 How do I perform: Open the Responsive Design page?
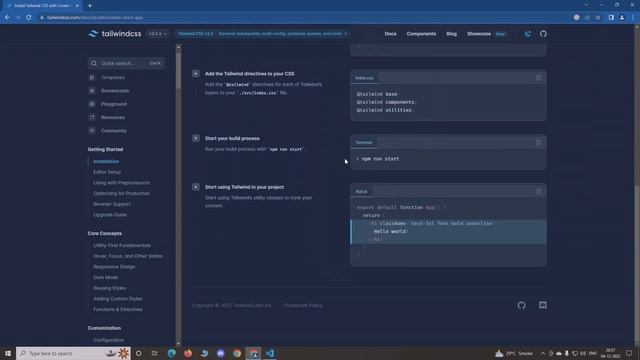point(114,267)
